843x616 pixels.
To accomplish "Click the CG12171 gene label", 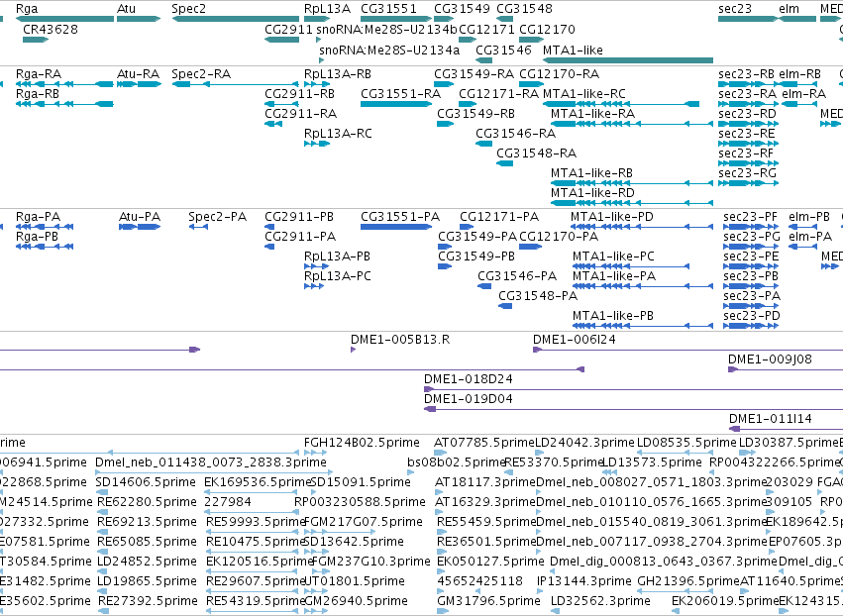I will pos(486,29).
